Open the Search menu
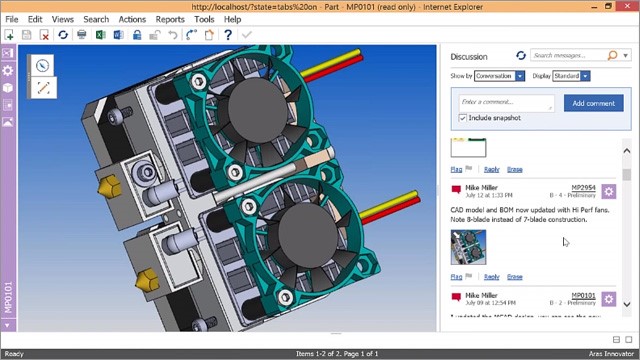Screen dimensions: 640x360 tap(96, 19)
